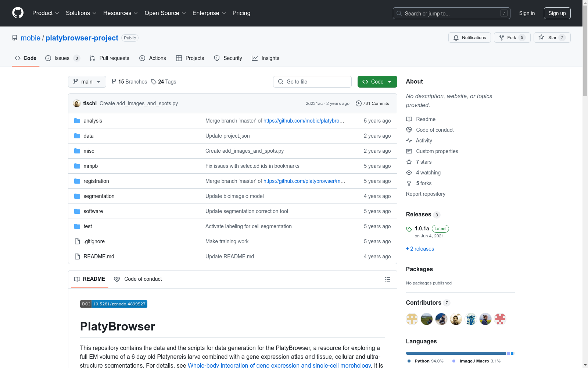588x368 pixels.
Task: Open the outline icon in README header
Action: (x=387, y=279)
